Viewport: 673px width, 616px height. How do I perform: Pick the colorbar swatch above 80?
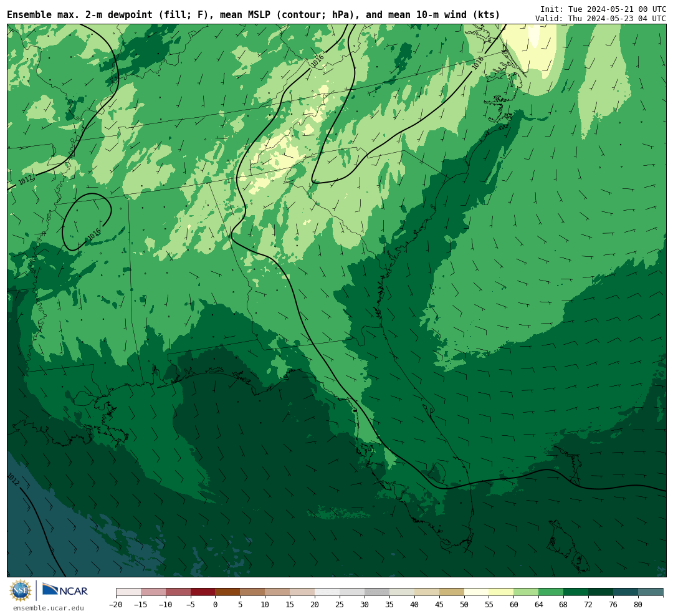pos(651,592)
